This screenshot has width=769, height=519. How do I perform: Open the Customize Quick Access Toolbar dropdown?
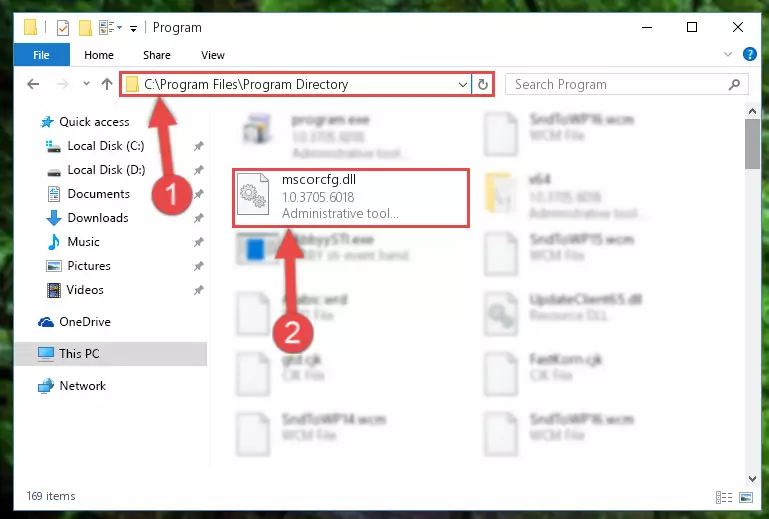pyautogui.click(x=133, y=28)
